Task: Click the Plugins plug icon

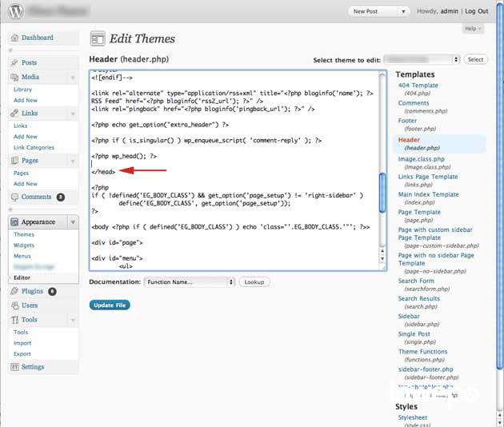Action: click(14, 291)
